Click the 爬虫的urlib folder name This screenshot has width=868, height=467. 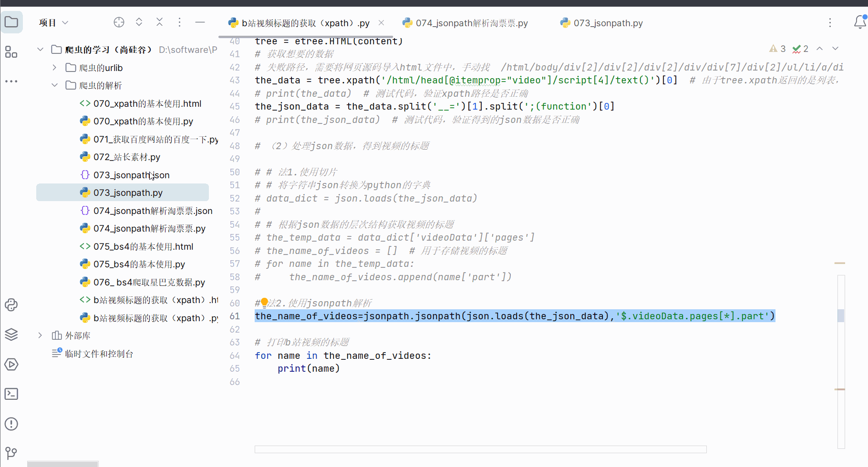[101, 68]
